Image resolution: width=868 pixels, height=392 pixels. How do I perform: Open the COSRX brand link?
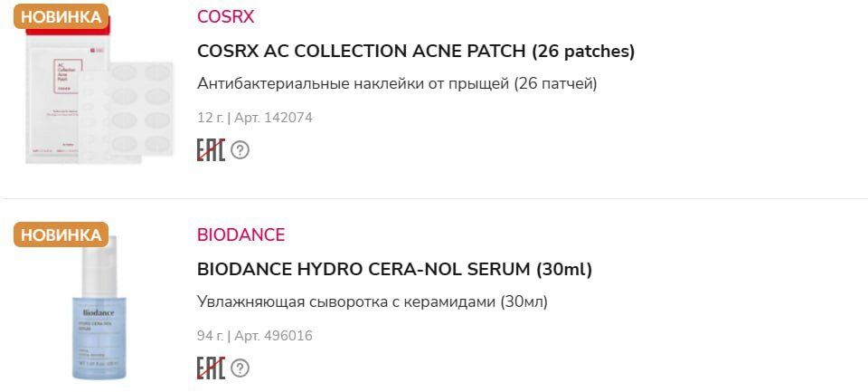pos(225,17)
